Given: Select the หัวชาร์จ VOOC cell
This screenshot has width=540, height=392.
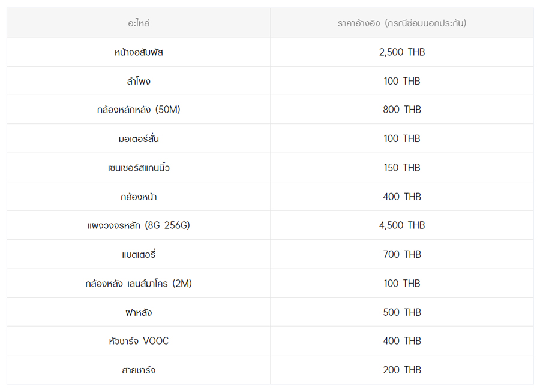Looking at the screenshot, I should 139,341.
